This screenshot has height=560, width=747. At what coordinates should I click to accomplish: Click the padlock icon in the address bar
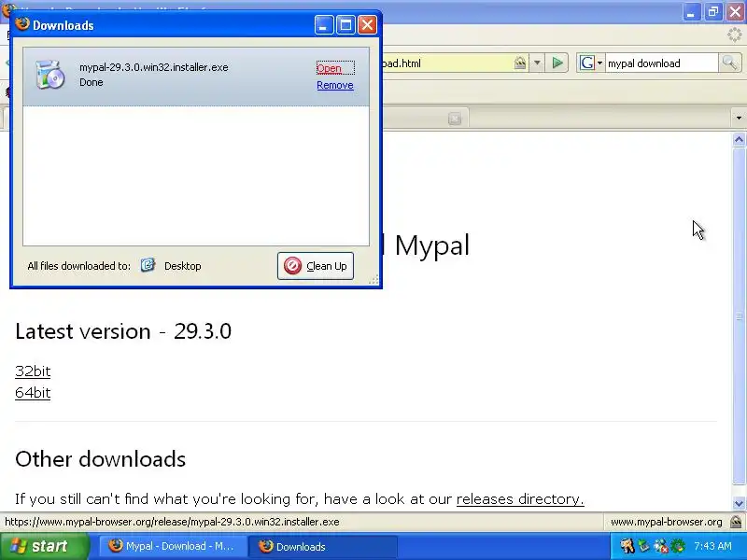click(520, 63)
